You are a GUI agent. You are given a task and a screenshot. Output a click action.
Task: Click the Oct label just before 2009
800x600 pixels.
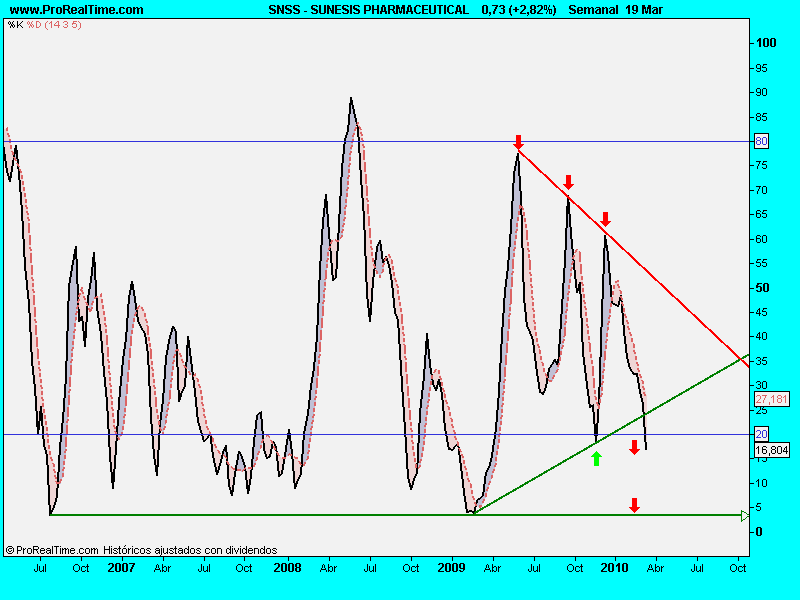[411, 568]
